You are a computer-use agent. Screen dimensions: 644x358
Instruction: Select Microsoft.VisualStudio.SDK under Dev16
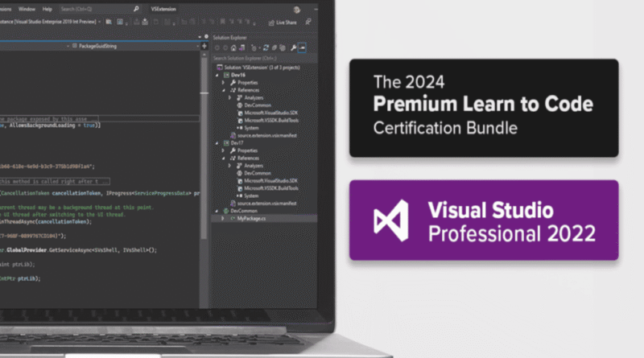[270, 113]
